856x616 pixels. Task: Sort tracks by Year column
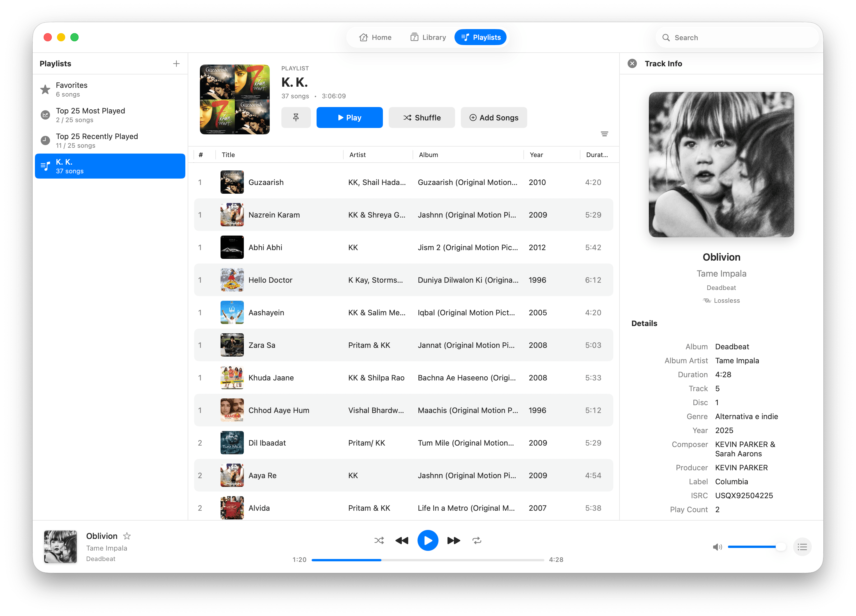coord(552,155)
